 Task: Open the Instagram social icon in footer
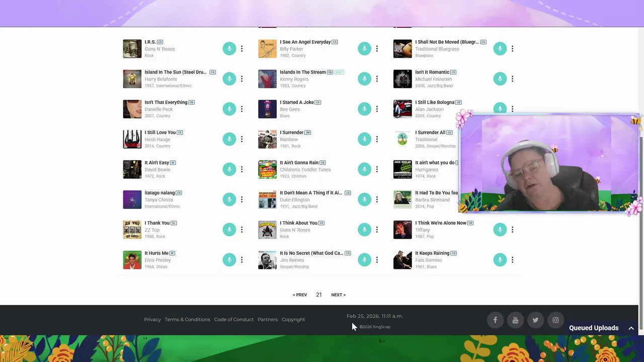[x=555, y=320]
